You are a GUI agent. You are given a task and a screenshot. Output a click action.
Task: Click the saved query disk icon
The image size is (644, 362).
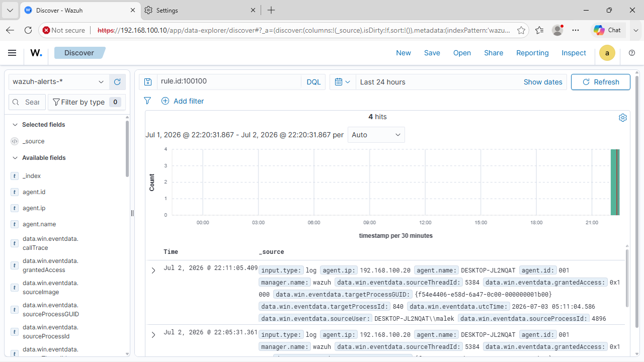(148, 82)
